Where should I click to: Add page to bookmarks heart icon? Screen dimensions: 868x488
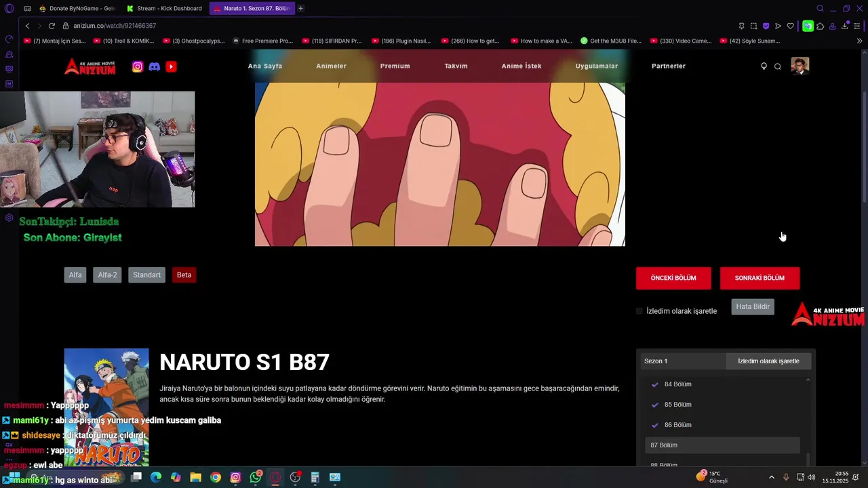[790, 26]
